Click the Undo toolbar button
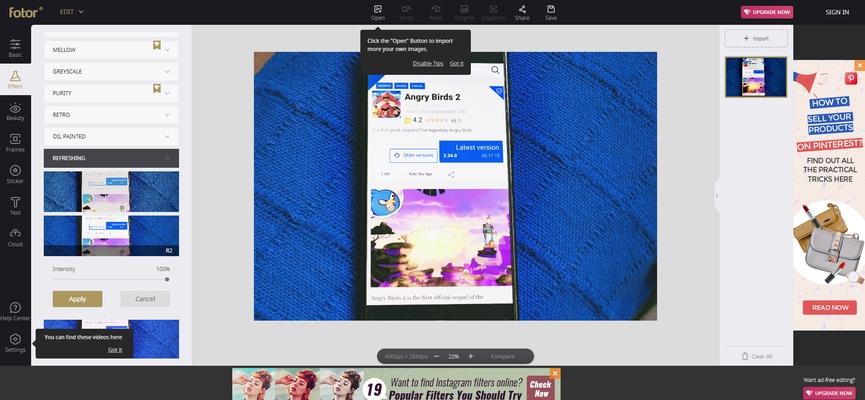This screenshot has height=400, width=865. (x=407, y=13)
